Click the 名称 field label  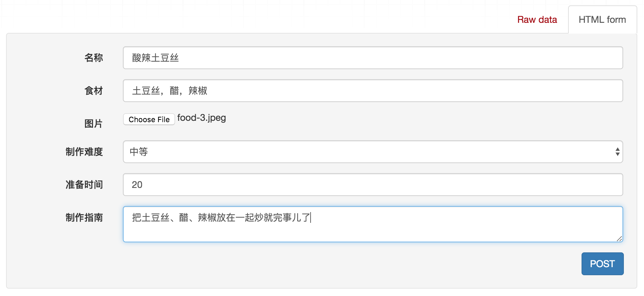[94, 58]
